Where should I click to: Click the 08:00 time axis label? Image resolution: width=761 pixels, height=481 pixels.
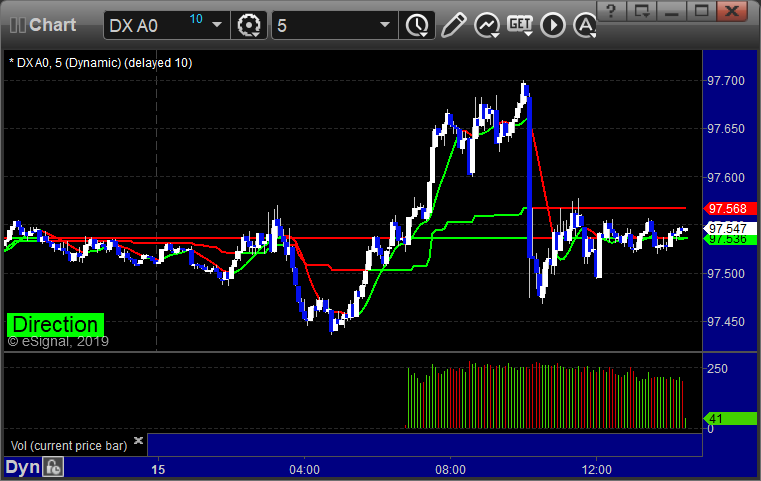[x=450, y=470]
